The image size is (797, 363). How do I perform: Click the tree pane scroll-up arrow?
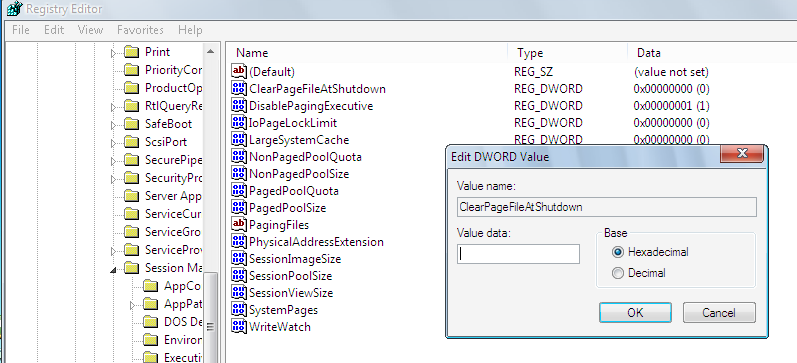click(210, 51)
